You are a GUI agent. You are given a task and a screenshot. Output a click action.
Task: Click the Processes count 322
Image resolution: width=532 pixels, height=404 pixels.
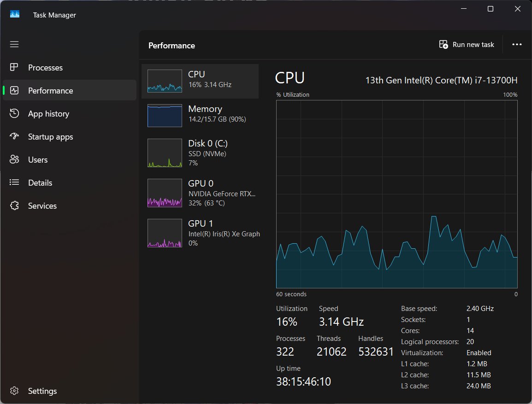(x=285, y=352)
